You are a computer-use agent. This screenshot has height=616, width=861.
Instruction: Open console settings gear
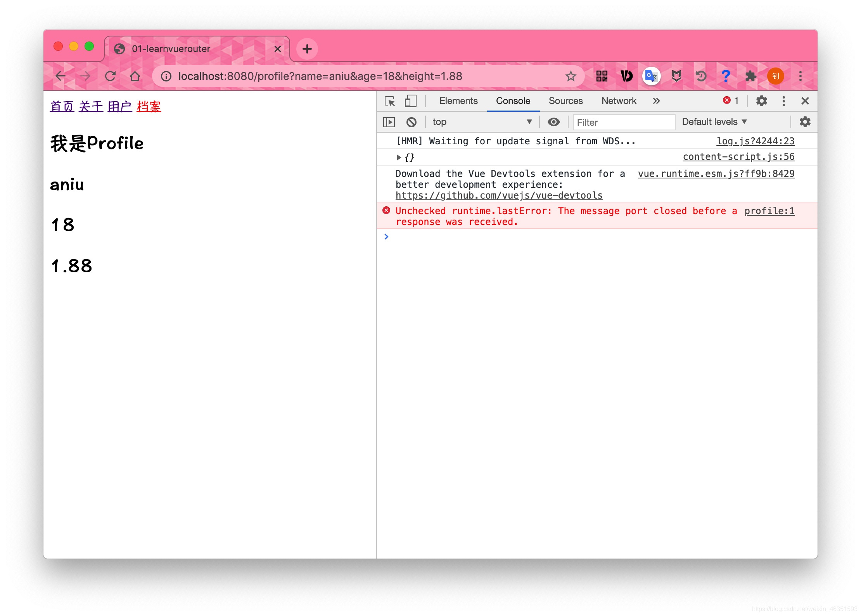pos(805,122)
